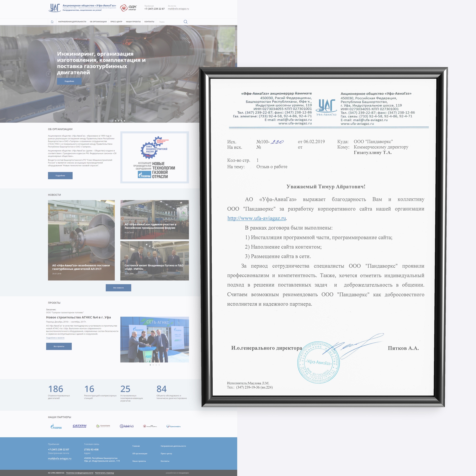Image resolution: width=476 pixels, height=476 pixels.
Task: Click the НОВОСТИ section heading
Action: tap(54, 195)
